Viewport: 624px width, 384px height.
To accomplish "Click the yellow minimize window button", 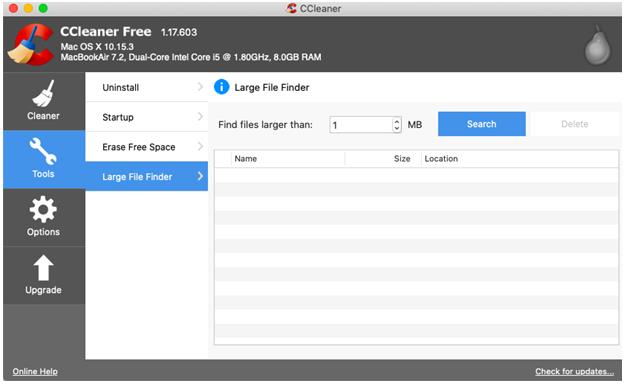I will pos(28,8).
